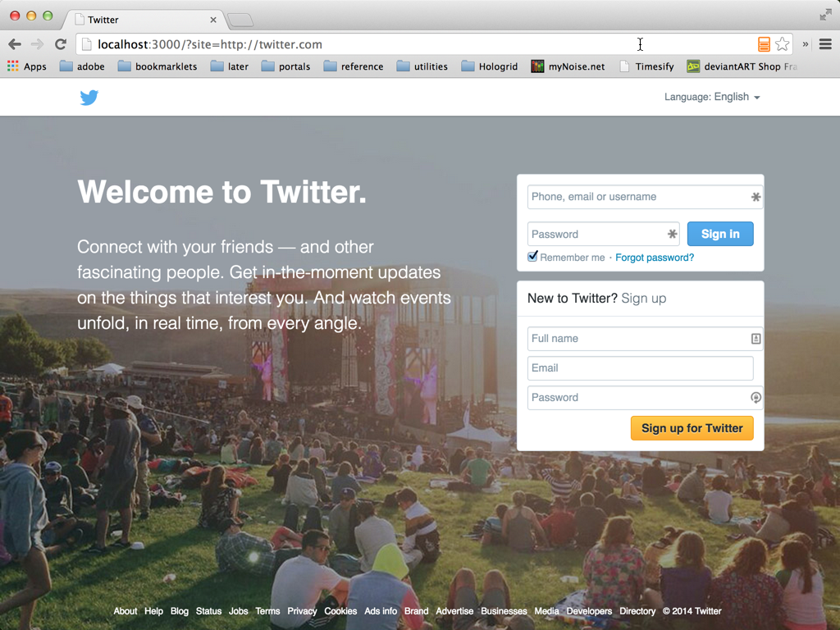
Task: Reload the page with refresh icon
Action: click(x=61, y=44)
